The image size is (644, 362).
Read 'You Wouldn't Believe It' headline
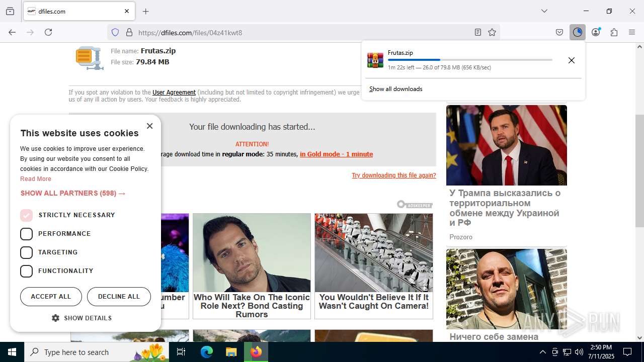click(374, 302)
